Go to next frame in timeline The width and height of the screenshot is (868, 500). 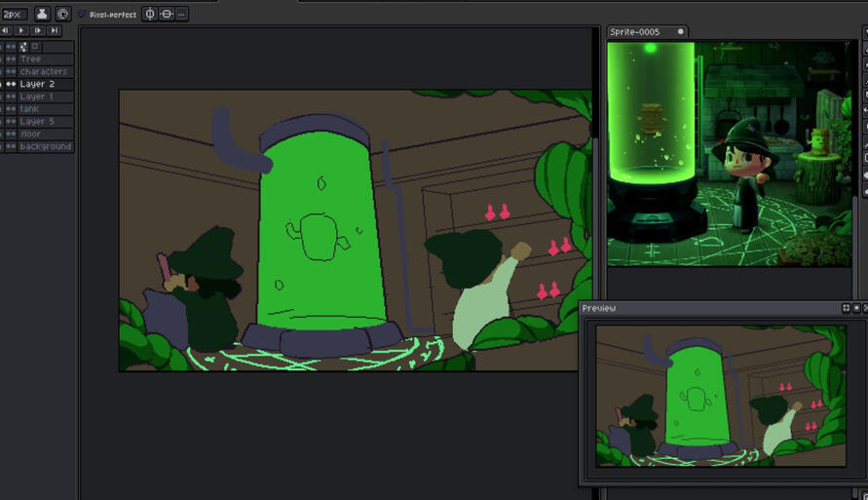38,31
